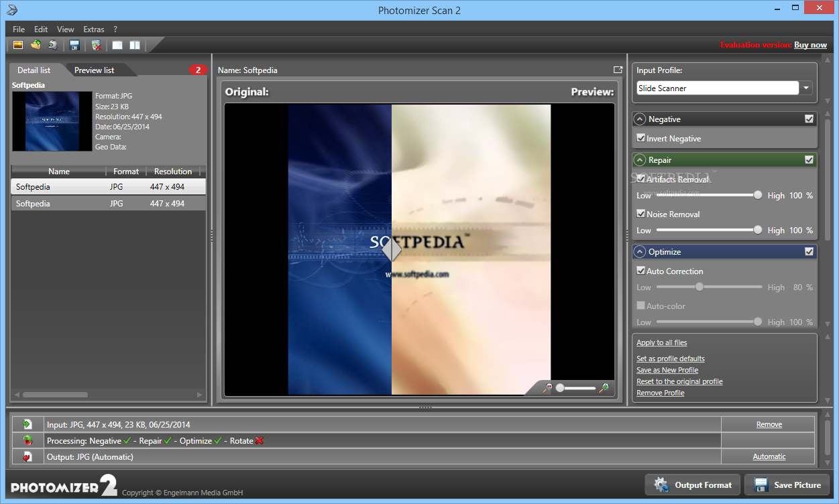This screenshot has width=839, height=504.
Task: Collapse the Optimize section
Action: [x=640, y=252]
